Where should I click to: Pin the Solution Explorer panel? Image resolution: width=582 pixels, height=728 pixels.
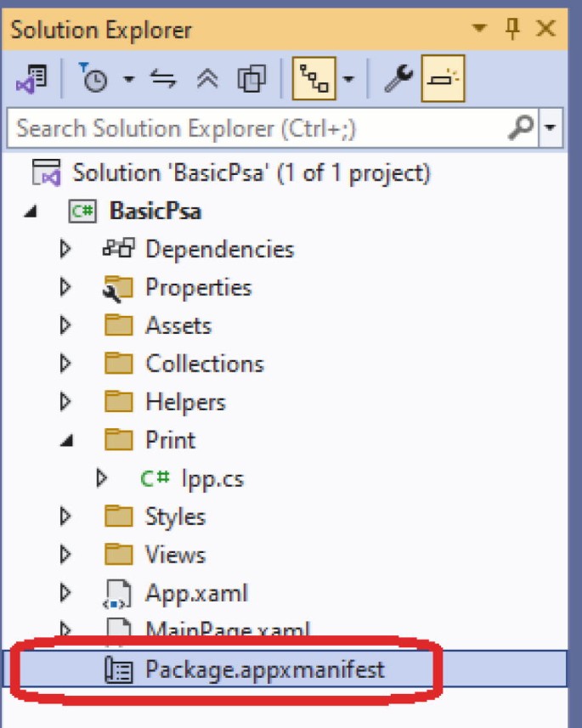[512, 29]
